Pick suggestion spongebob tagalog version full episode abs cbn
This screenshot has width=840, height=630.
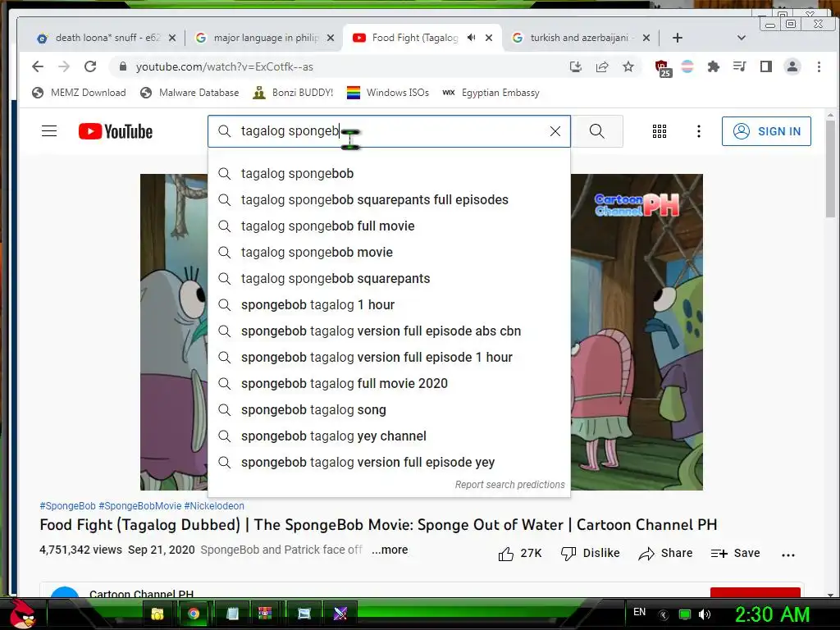point(389,331)
